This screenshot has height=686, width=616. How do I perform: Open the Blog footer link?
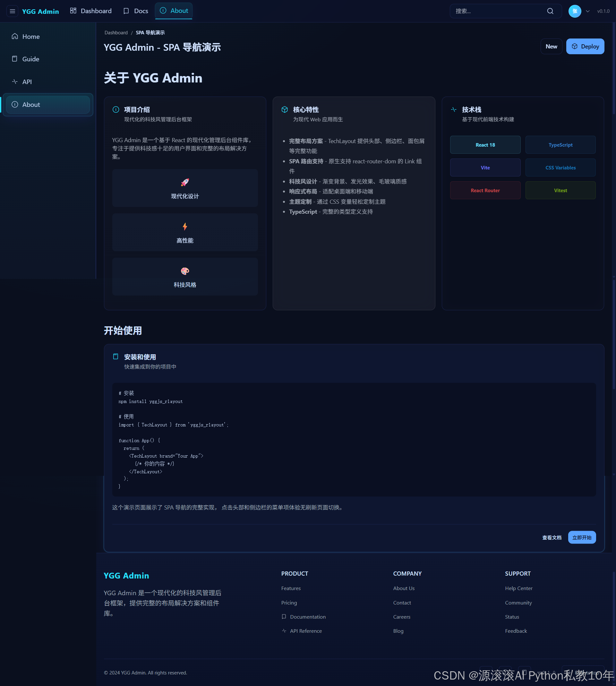[x=398, y=631]
